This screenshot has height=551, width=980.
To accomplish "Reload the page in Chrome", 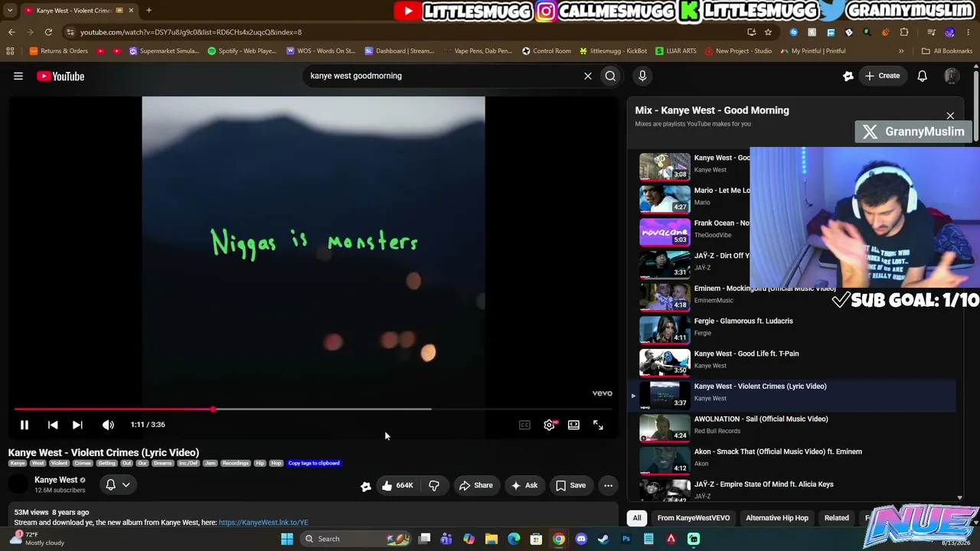I will pos(48,32).
